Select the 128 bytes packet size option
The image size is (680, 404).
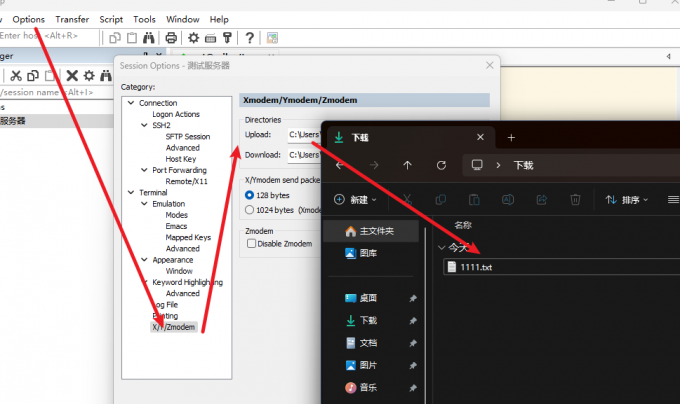[249, 195]
